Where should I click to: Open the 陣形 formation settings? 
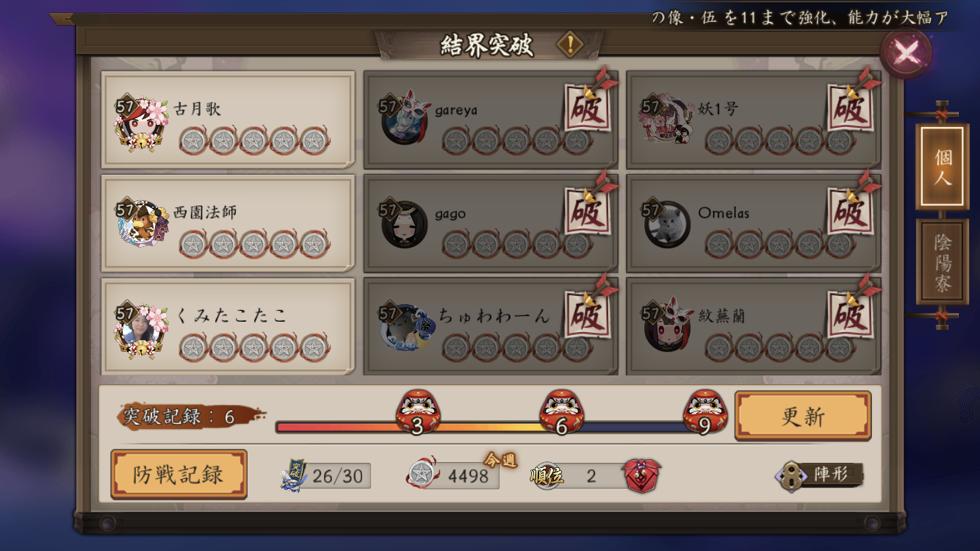[x=819, y=475]
